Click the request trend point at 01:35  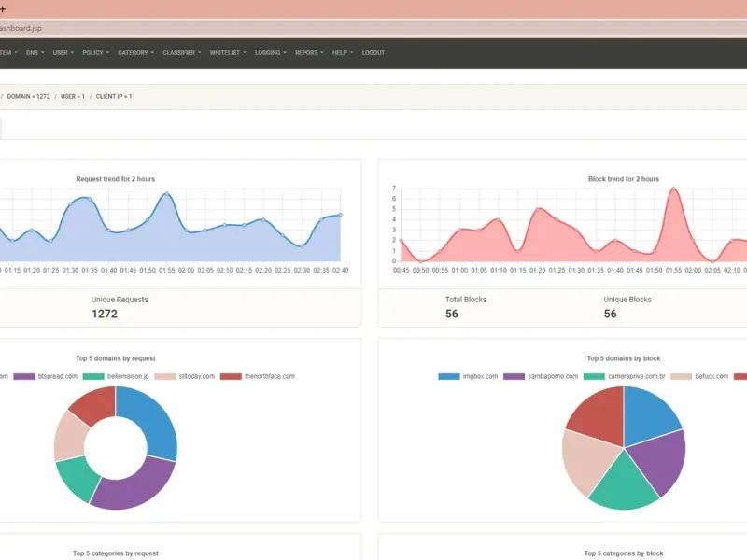89,199
